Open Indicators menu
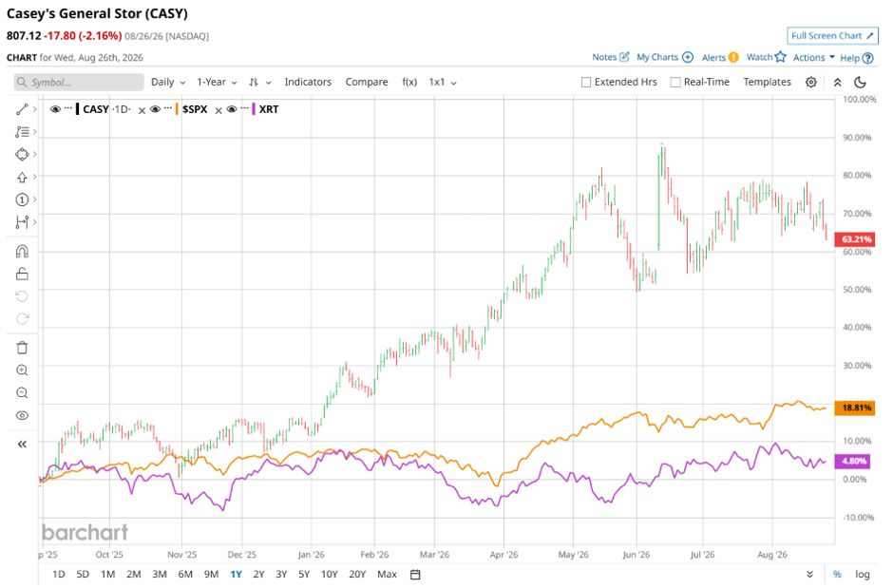This screenshot has height=588, width=893. (308, 82)
